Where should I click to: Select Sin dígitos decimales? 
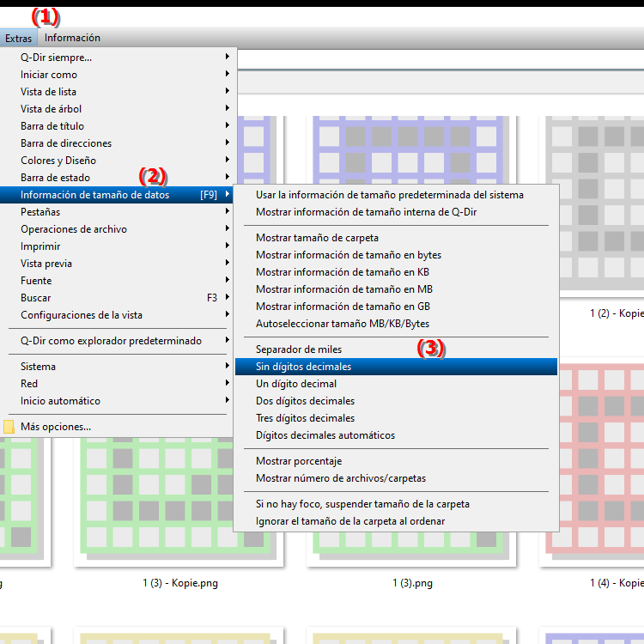tap(396, 367)
